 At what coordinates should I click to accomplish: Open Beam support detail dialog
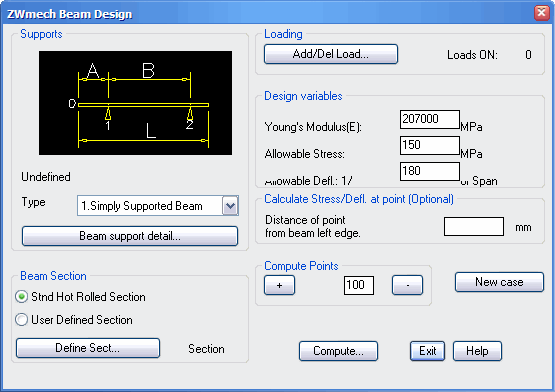tap(130, 236)
